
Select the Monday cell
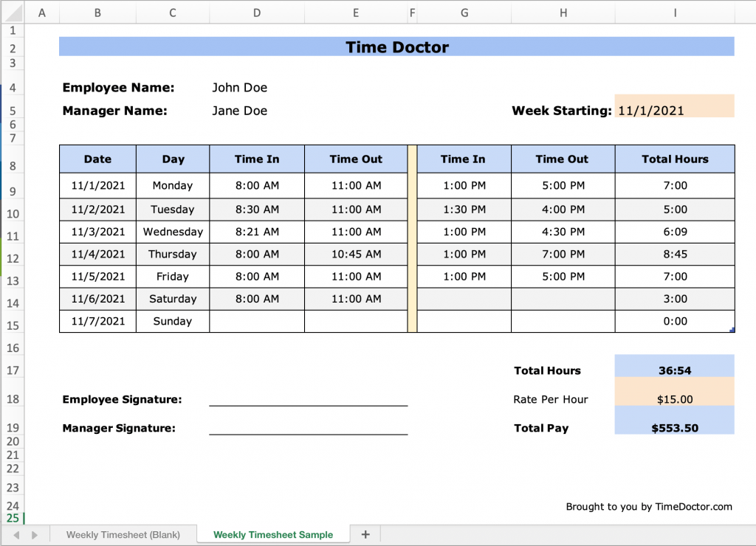point(173,185)
